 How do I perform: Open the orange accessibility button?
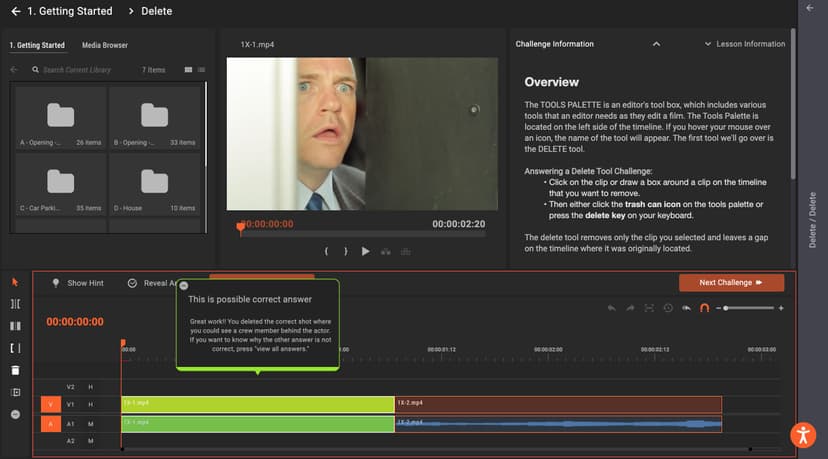click(803, 435)
